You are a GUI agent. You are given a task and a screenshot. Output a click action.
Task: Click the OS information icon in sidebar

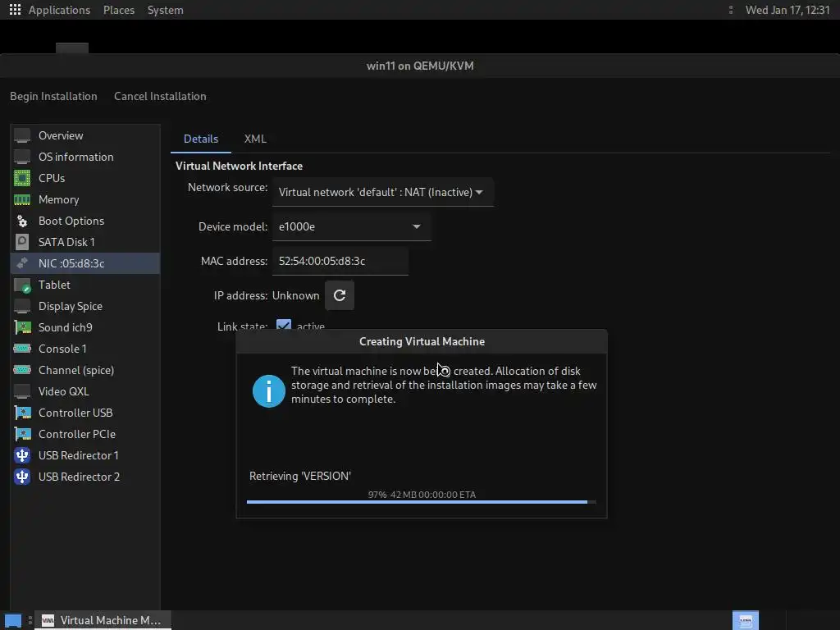click(x=22, y=157)
